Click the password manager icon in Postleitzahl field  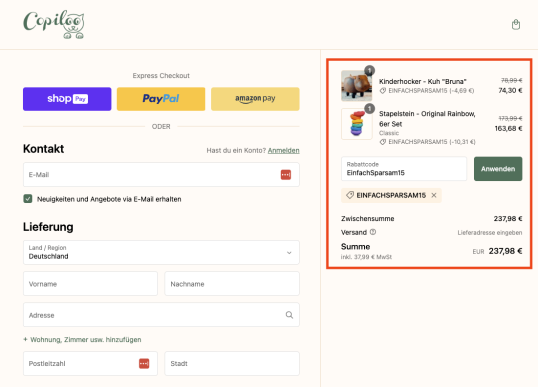pos(144,363)
